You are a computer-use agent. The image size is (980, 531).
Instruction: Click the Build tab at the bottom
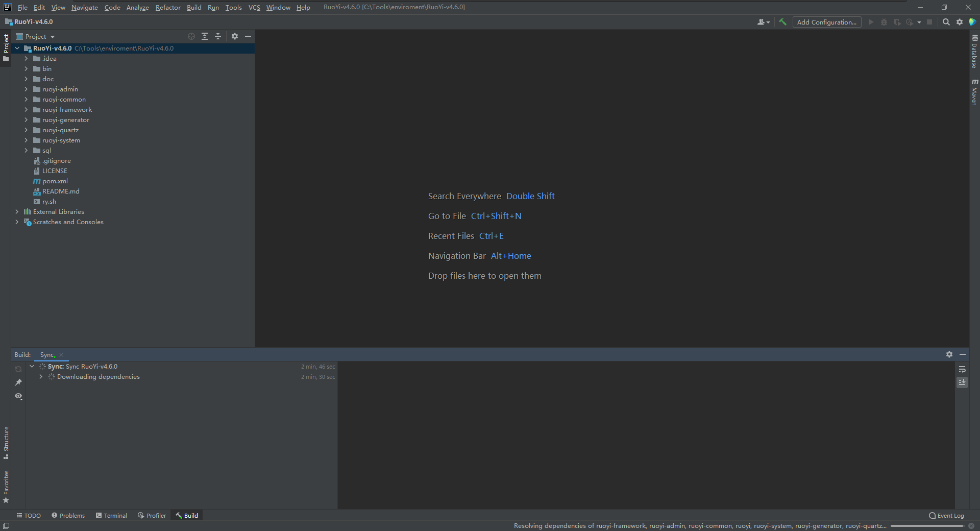tap(187, 516)
